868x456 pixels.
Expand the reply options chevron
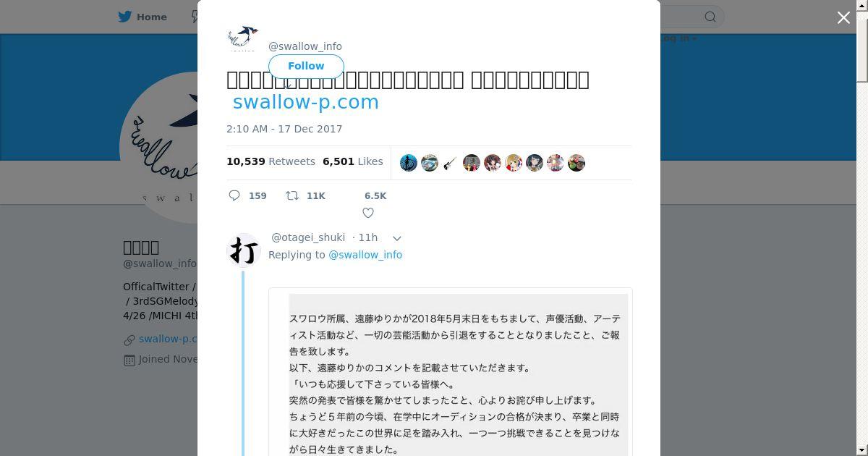(396, 238)
